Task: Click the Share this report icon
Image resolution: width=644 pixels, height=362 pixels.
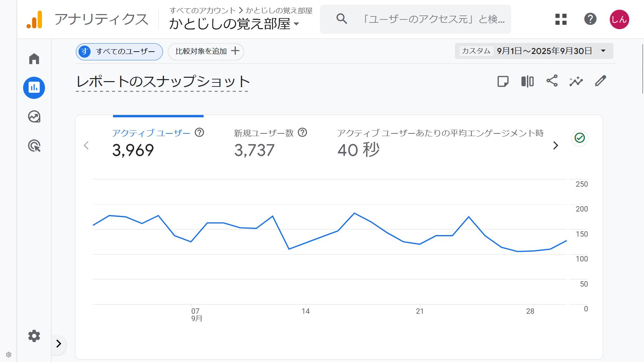Action: tap(552, 81)
